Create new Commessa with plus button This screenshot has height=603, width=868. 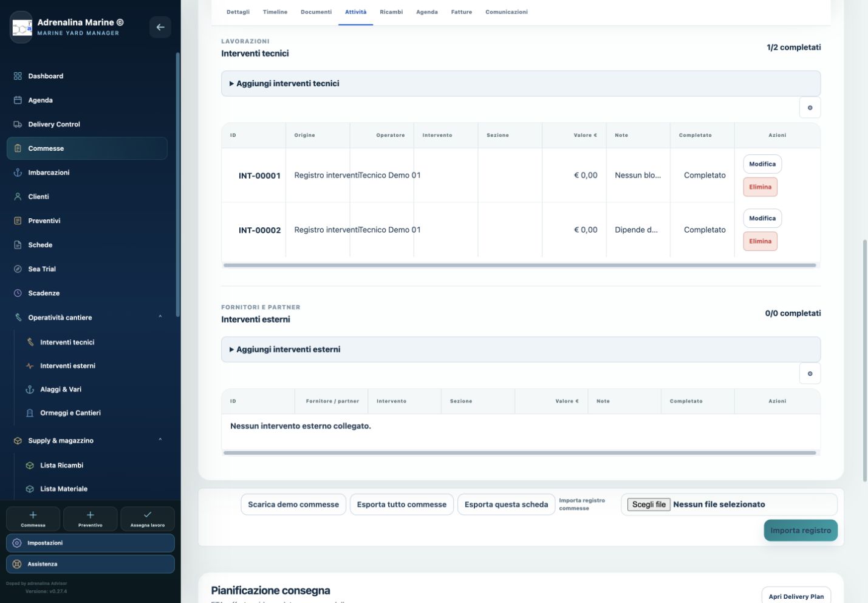(33, 519)
